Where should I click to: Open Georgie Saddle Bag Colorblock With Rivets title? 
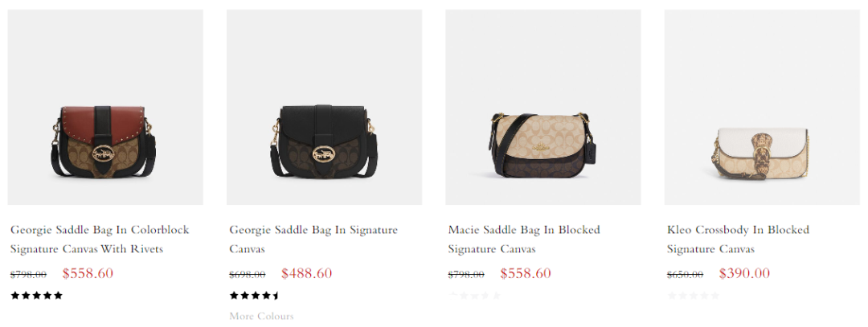pyautogui.click(x=100, y=239)
